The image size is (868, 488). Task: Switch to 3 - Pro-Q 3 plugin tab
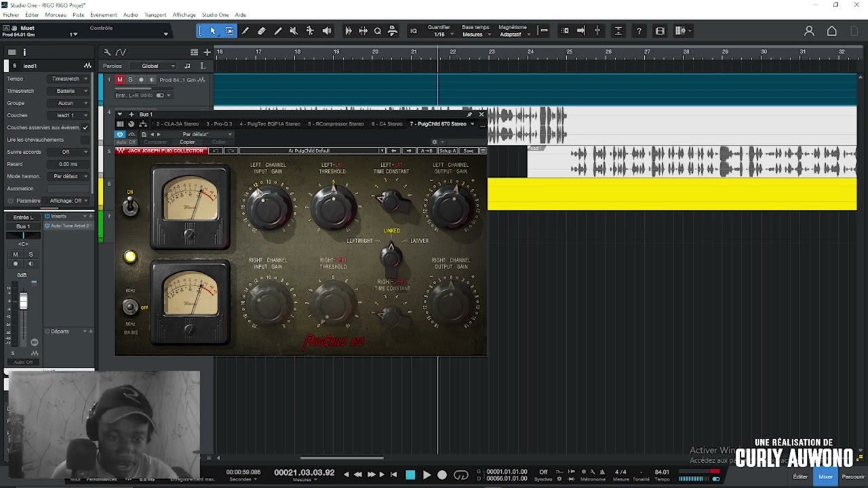point(218,124)
